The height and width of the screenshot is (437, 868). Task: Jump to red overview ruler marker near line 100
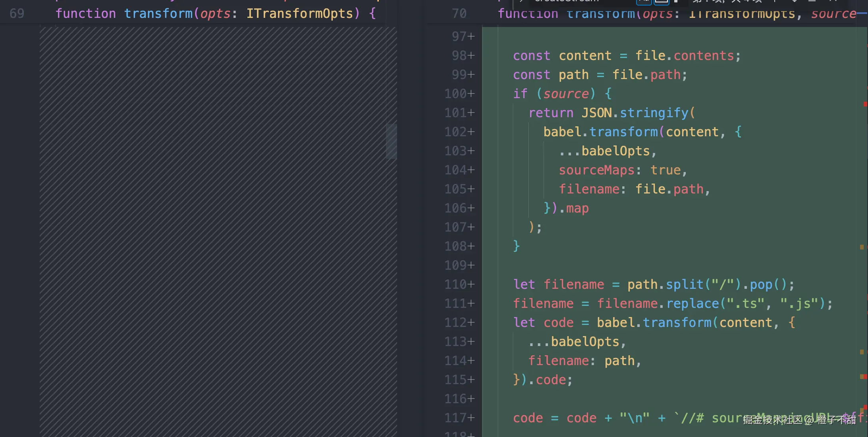point(865,104)
